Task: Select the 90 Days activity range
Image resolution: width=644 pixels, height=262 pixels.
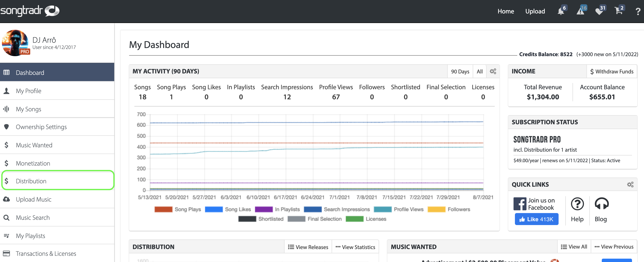Action: pyautogui.click(x=460, y=71)
